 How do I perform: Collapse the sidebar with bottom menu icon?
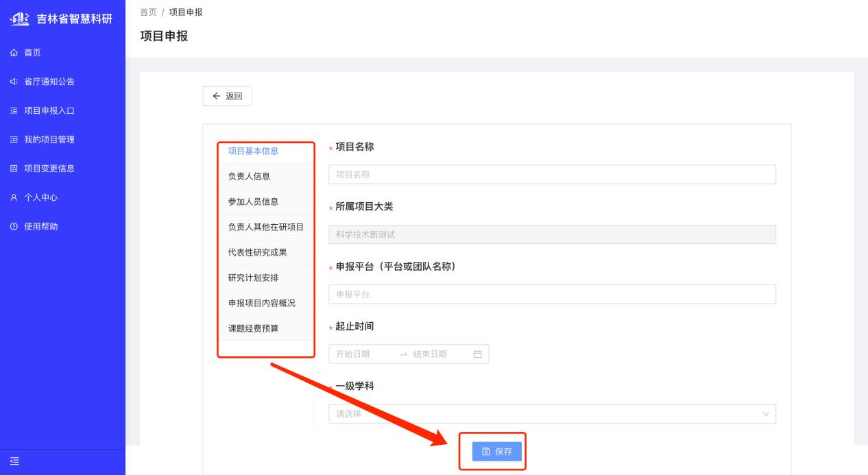click(14, 462)
